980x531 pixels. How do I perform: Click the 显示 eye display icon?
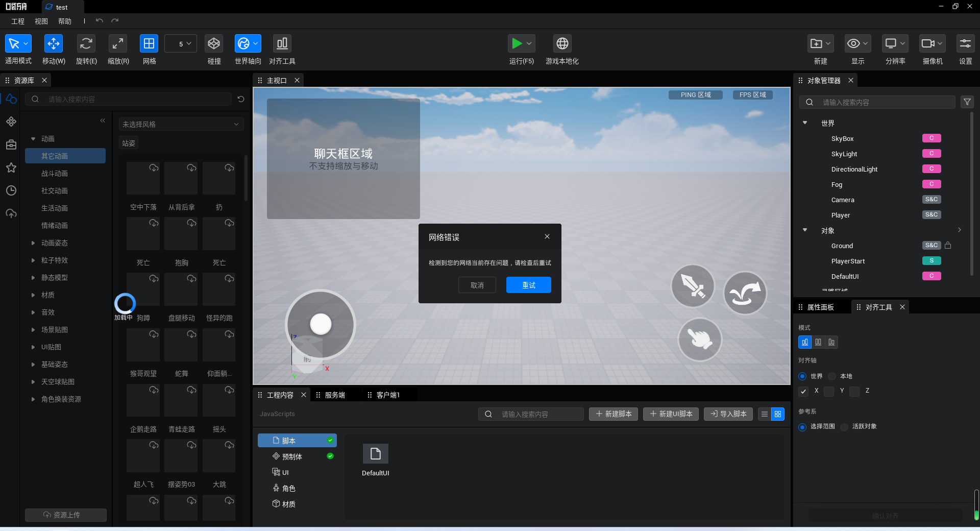[853, 44]
